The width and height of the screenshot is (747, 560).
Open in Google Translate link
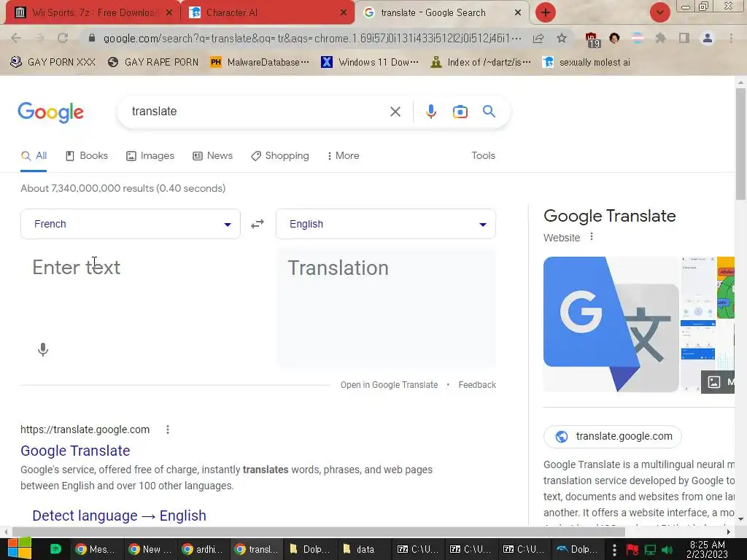tap(389, 385)
